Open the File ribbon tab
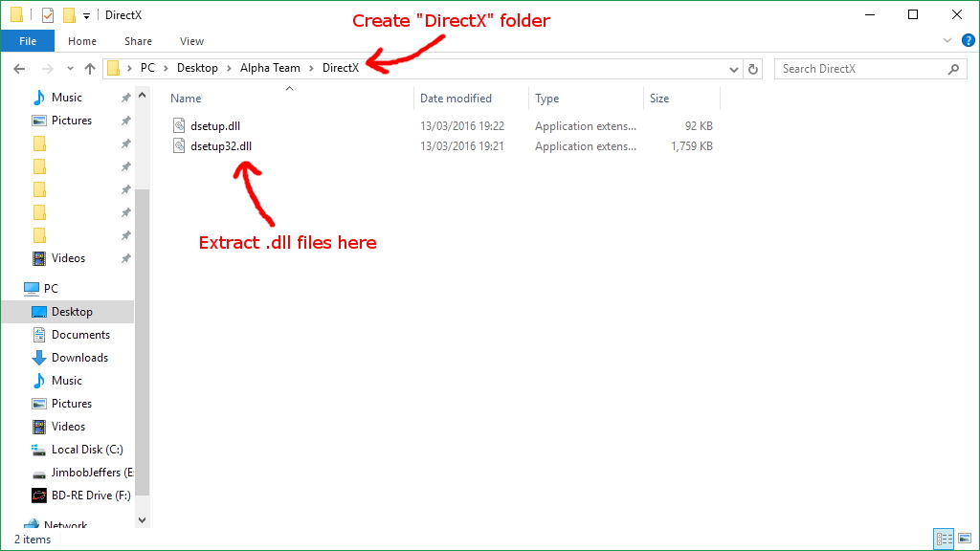Viewport: 980px width, 551px height. [x=28, y=41]
